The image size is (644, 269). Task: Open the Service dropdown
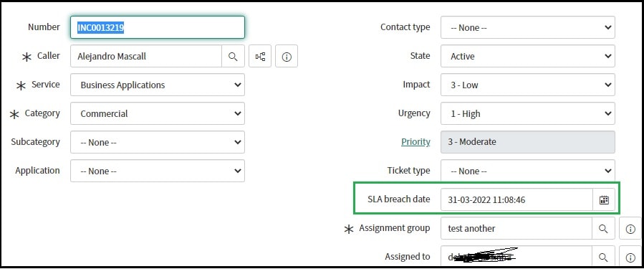(158, 85)
